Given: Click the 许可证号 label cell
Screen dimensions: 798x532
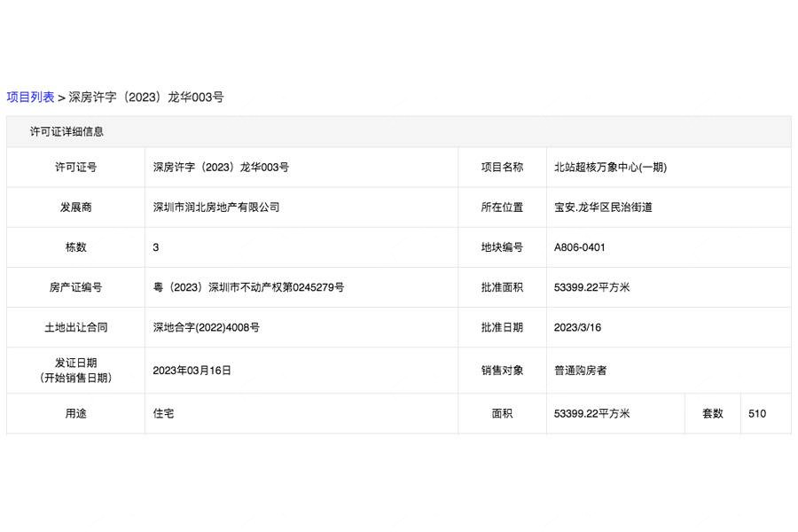Looking at the screenshot, I should tap(76, 167).
